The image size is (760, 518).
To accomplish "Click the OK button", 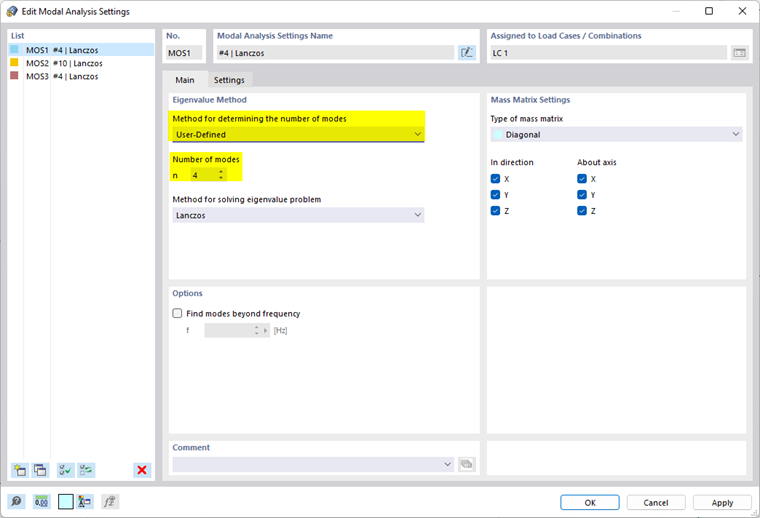I will [x=590, y=502].
